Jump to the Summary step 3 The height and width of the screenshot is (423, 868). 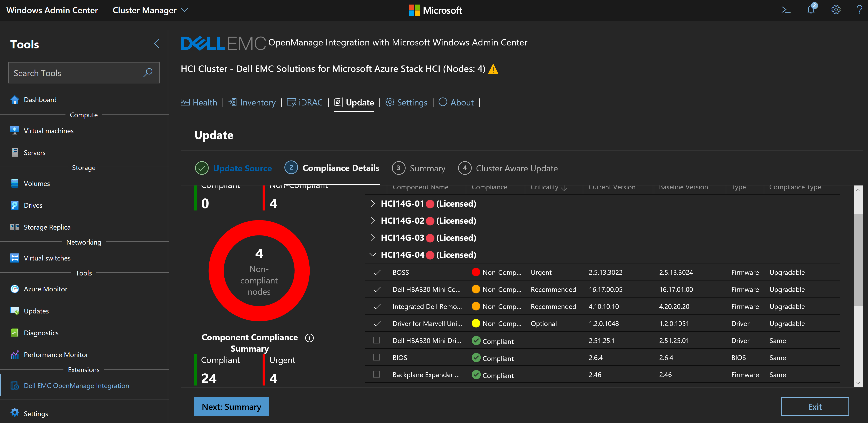tap(419, 168)
